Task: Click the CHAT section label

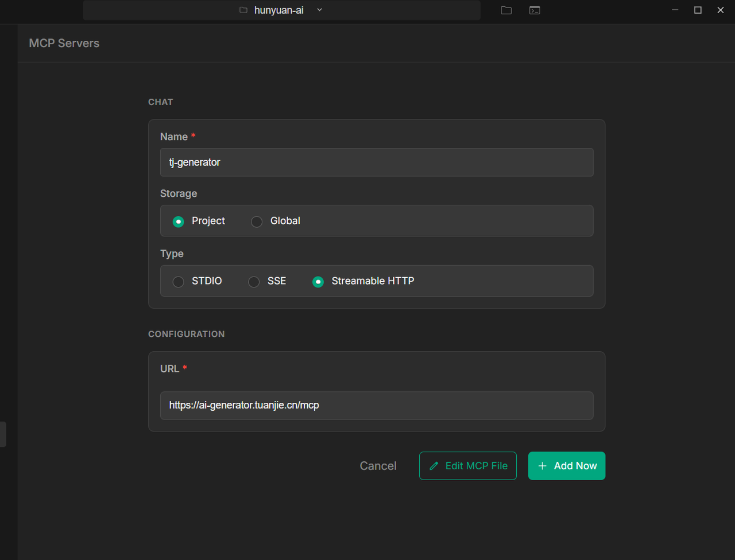Action: pyautogui.click(x=161, y=102)
